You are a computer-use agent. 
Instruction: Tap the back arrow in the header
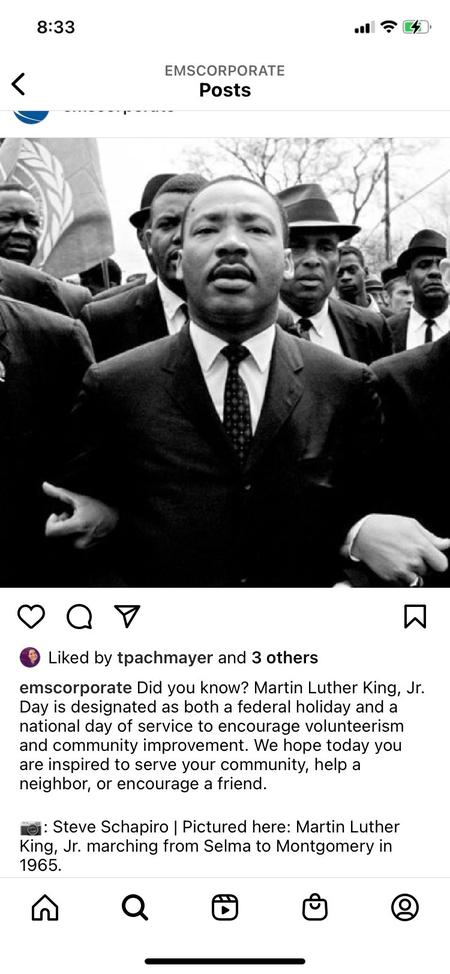pyautogui.click(x=19, y=84)
